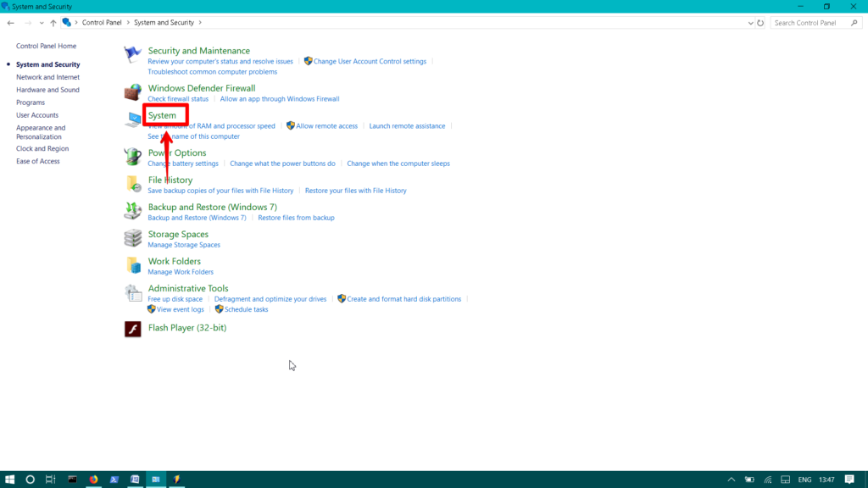The image size is (868, 488).
Task: Click the System computer icon
Action: click(x=132, y=119)
